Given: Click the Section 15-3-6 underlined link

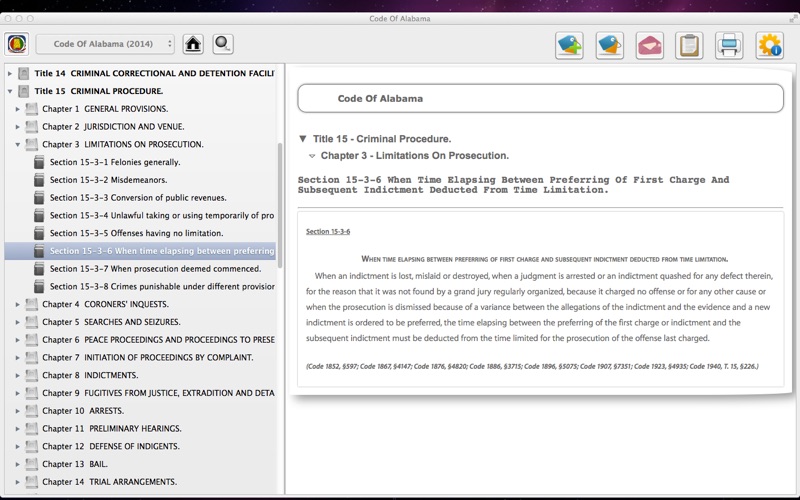Looking at the screenshot, I should click(328, 232).
